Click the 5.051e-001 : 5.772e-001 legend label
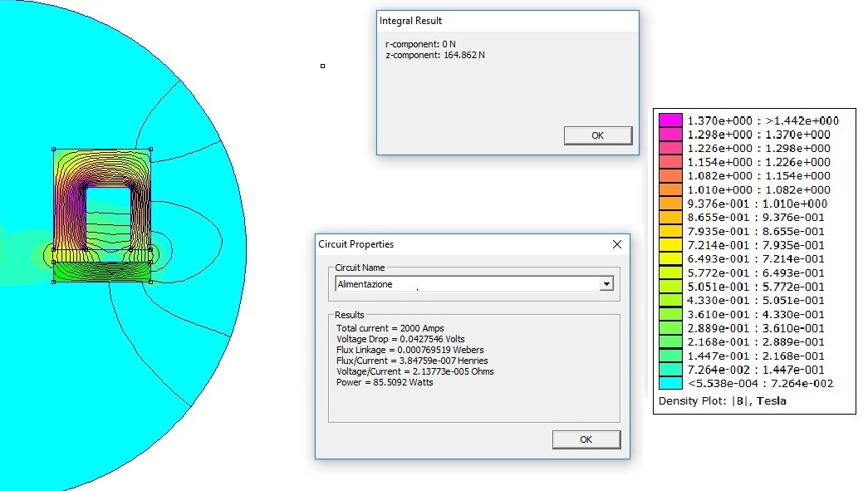This screenshot has width=868, height=491. 756,286
